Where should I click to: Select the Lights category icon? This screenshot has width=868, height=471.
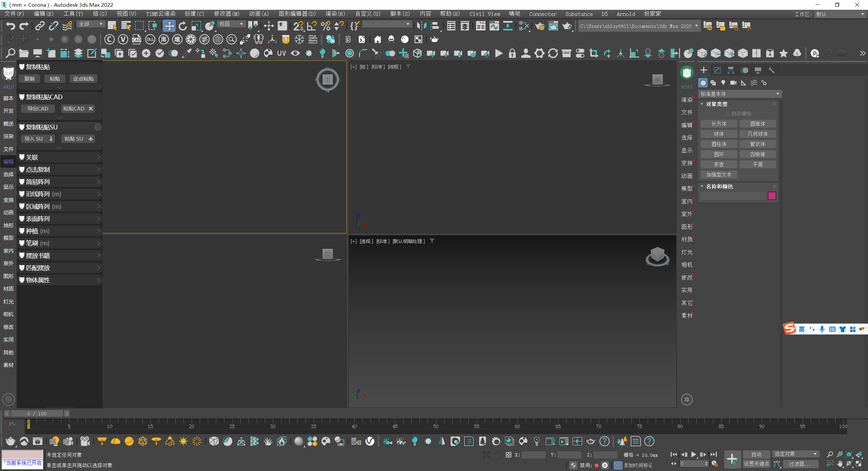(x=723, y=83)
